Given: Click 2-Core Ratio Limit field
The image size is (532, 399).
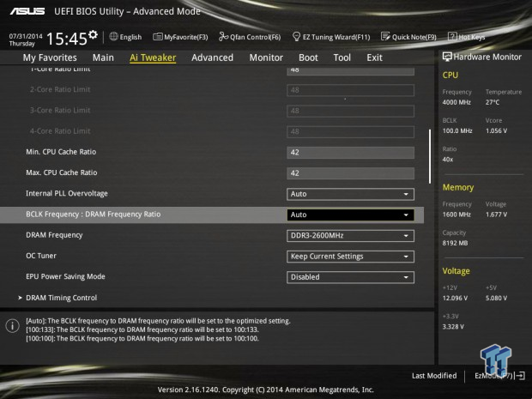Looking at the screenshot, I should coord(350,90).
